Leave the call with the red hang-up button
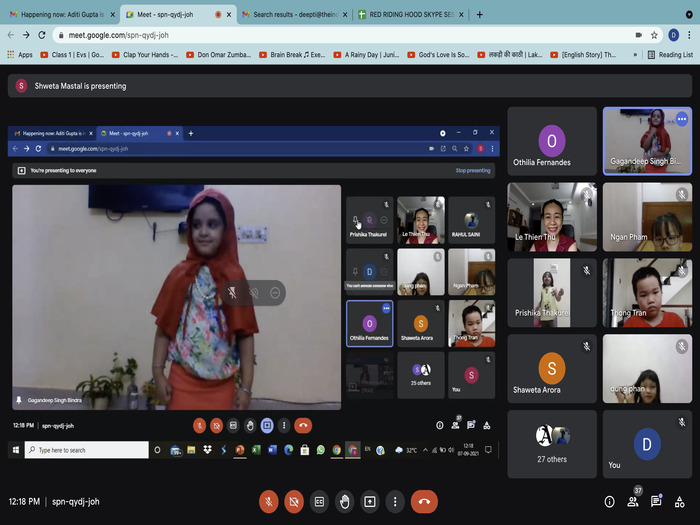The height and width of the screenshot is (525, 700). (424, 502)
